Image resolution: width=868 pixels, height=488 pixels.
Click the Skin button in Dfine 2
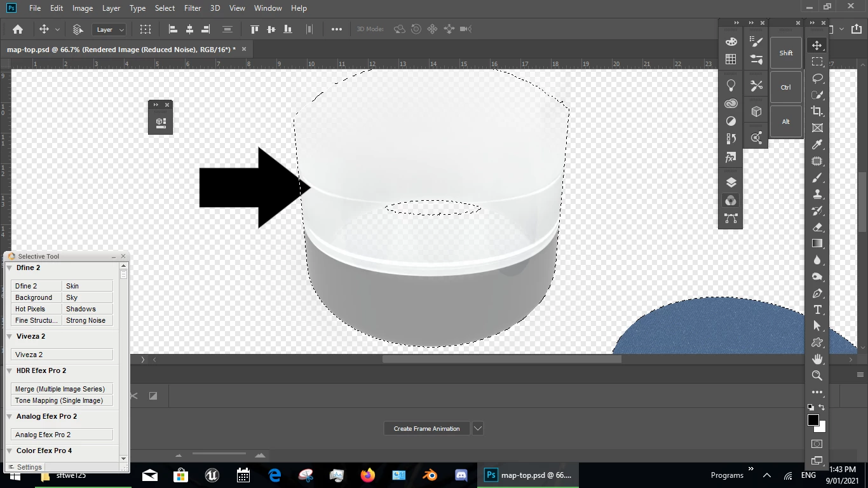coord(87,286)
